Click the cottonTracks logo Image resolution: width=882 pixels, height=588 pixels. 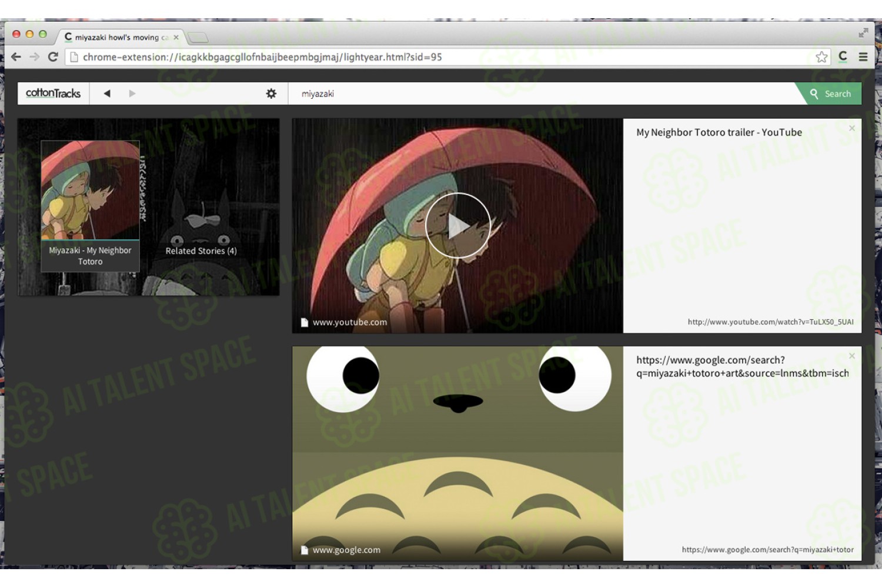click(x=53, y=93)
